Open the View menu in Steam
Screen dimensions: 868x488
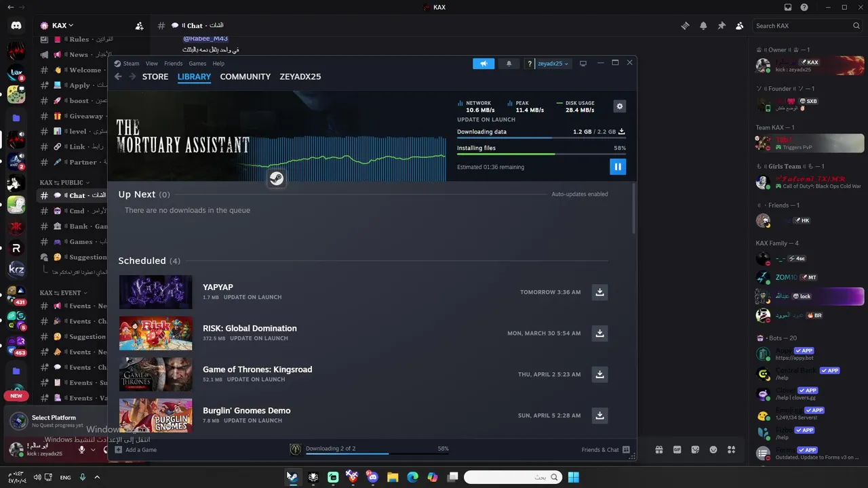[152, 64]
